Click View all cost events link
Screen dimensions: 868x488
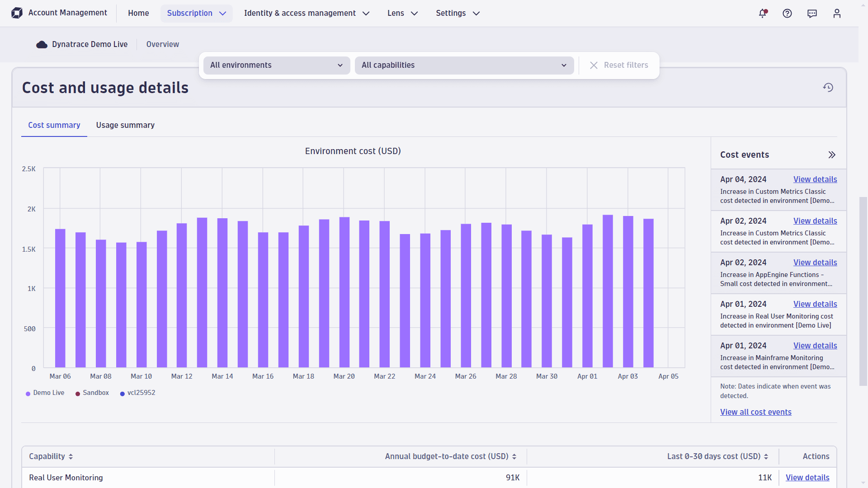point(756,412)
